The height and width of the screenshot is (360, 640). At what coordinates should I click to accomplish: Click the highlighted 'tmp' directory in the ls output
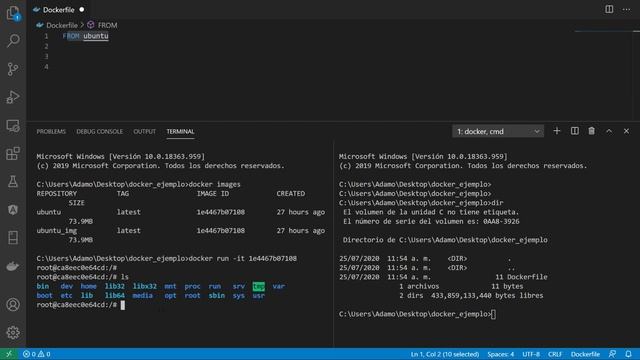coord(258,286)
